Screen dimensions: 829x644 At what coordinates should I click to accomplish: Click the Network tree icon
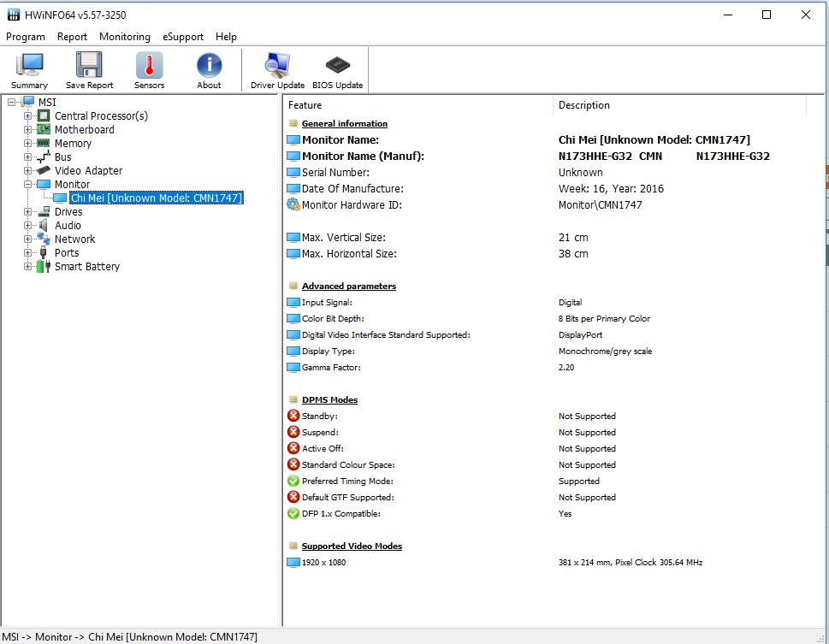[x=44, y=239]
